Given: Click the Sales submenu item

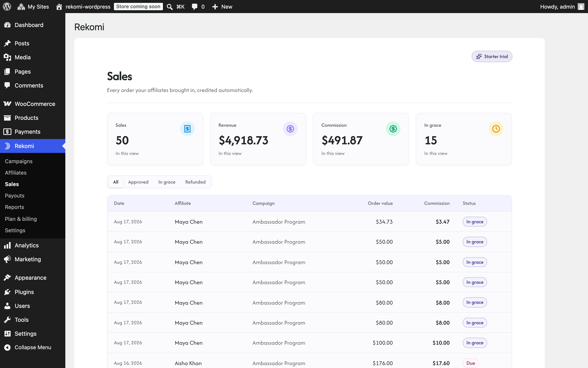Looking at the screenshot, I should tap(12, 184).
